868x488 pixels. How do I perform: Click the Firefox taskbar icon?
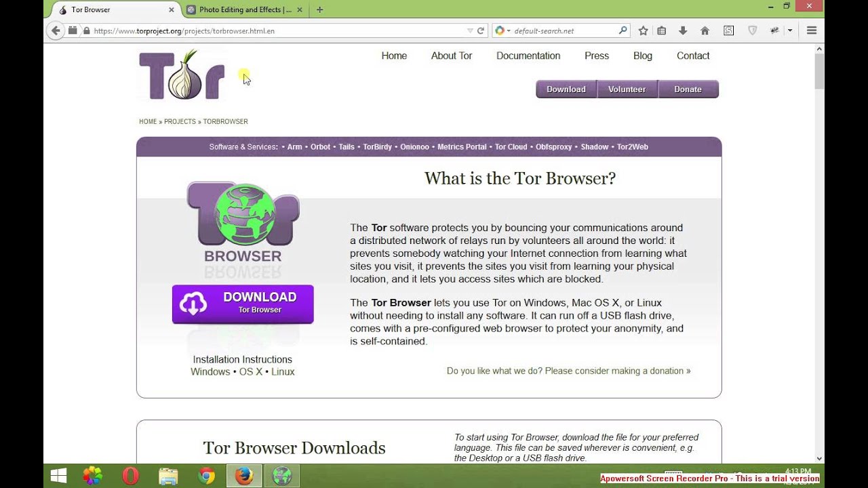pyautogui.click(x=244, y=476)
